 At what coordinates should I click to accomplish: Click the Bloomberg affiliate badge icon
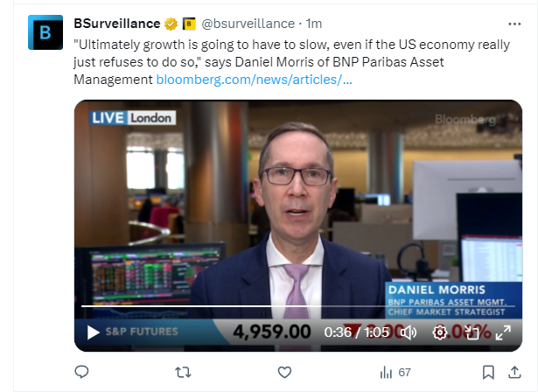tap(189, 24)
